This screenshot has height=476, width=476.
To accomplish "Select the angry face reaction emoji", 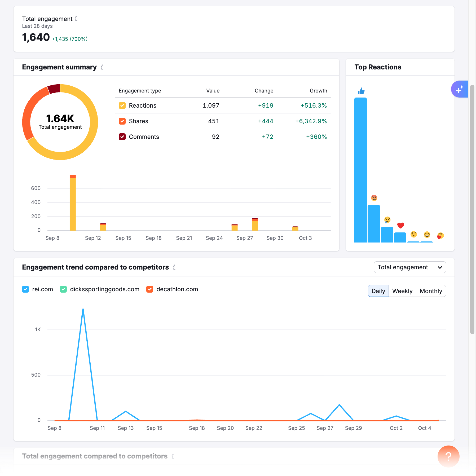I will tap(374, 197).
